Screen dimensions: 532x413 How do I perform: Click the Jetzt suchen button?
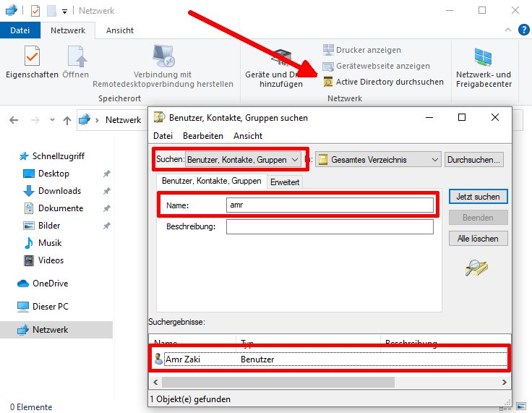coord(478,197)
